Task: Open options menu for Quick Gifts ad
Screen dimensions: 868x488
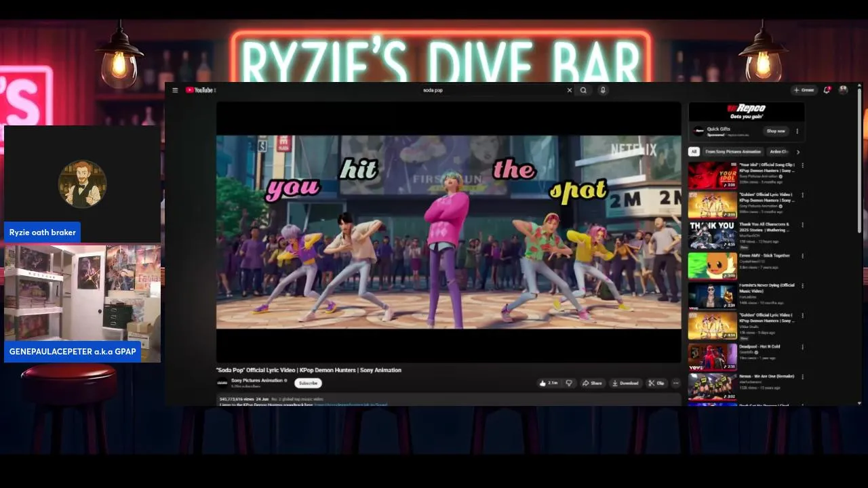Action: click(x=797, y=131)
